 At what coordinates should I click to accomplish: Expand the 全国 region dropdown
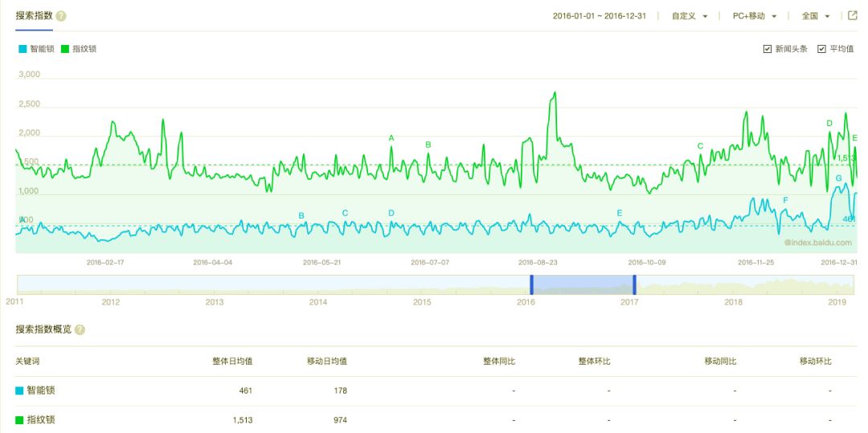click(x=816, y=16)
